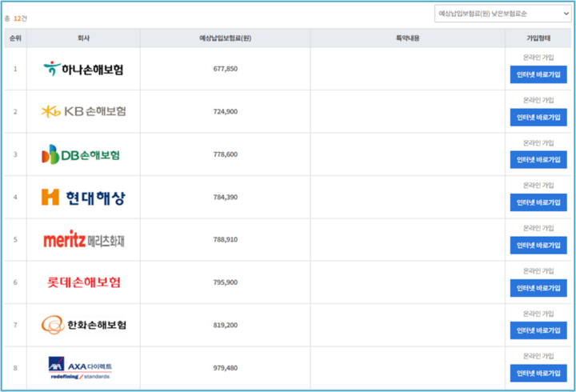
Task: Click the total count text 총 12건
Action: 16,18
